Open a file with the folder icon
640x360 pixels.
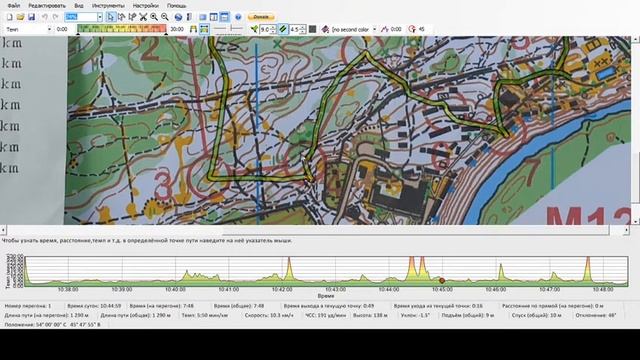[x=20, y=17]
